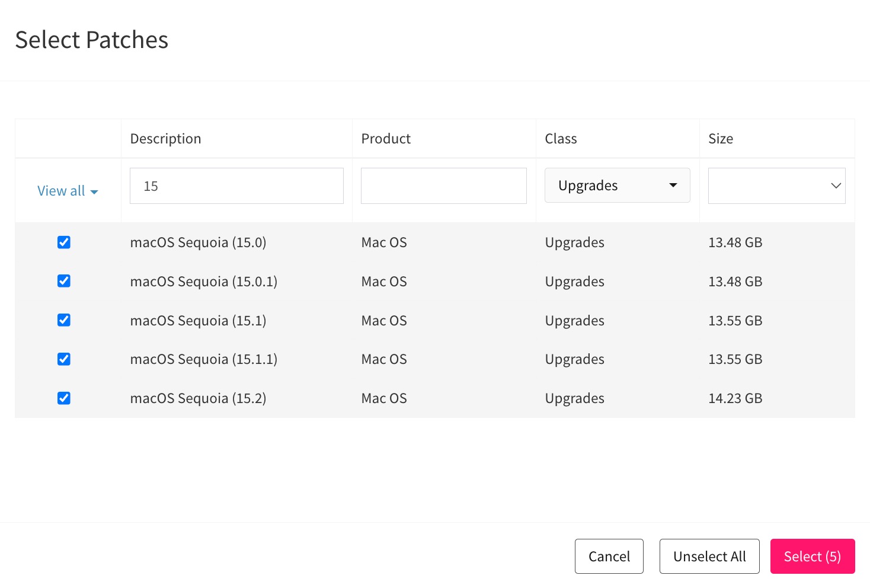This screenshot has width=870, height=588.
Task: Click the macOS Sequoia (15.2) description
Action: 198,398
